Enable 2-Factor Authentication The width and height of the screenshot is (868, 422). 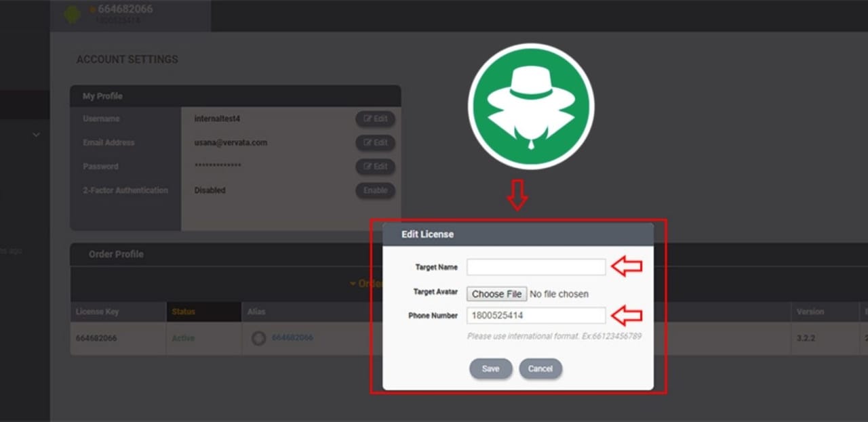(375, 190)
